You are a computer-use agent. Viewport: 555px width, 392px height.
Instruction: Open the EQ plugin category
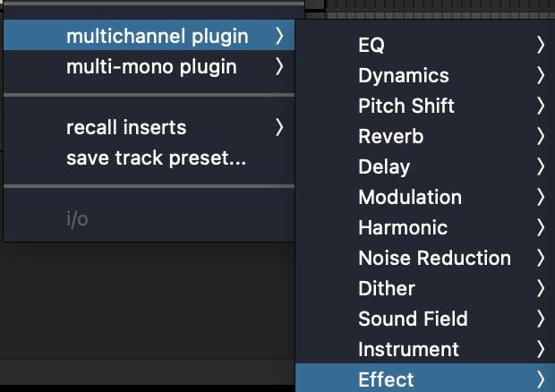click(425, 45)
